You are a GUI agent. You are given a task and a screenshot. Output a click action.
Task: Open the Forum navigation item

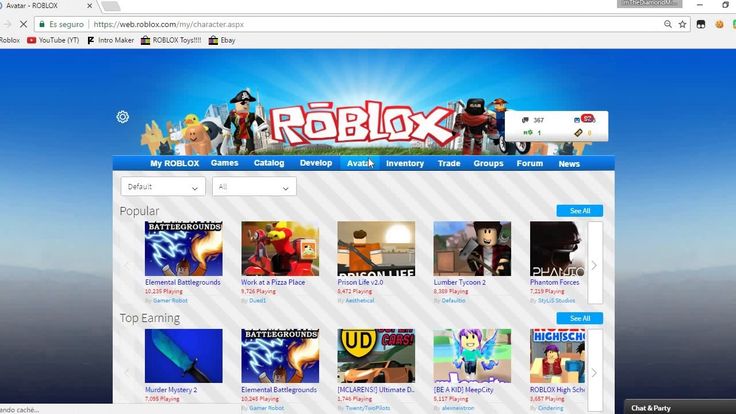(x=529, y=163)
